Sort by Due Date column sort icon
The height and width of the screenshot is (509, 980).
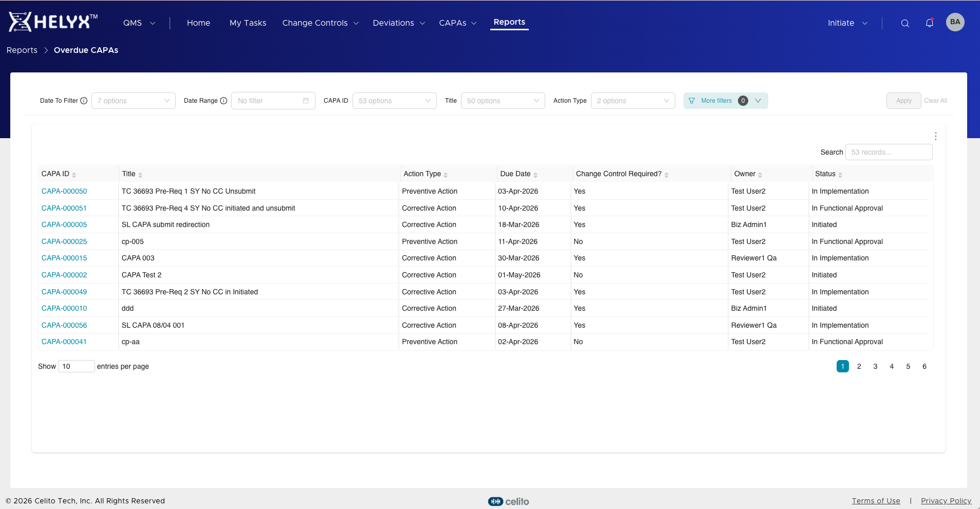[x=535, y=175]
